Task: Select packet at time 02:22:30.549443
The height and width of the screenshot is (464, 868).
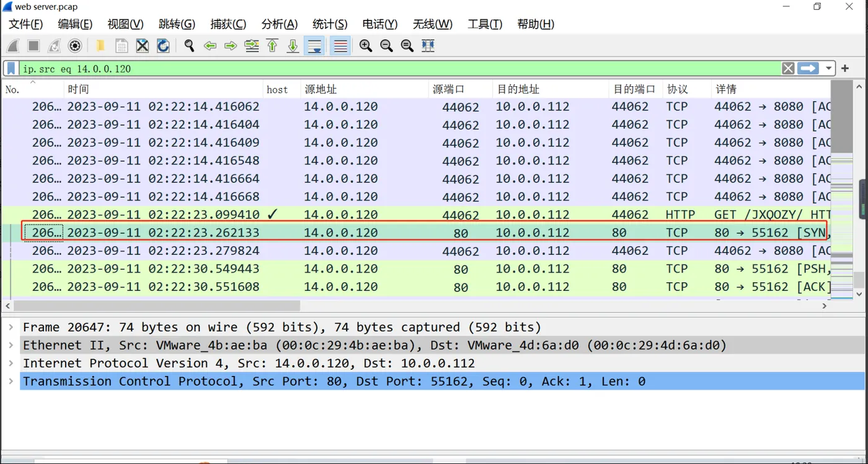Action: [416, 269]
